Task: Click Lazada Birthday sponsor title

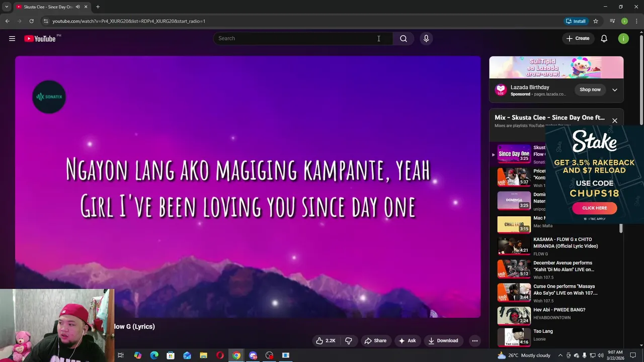Action: [530, 87]
